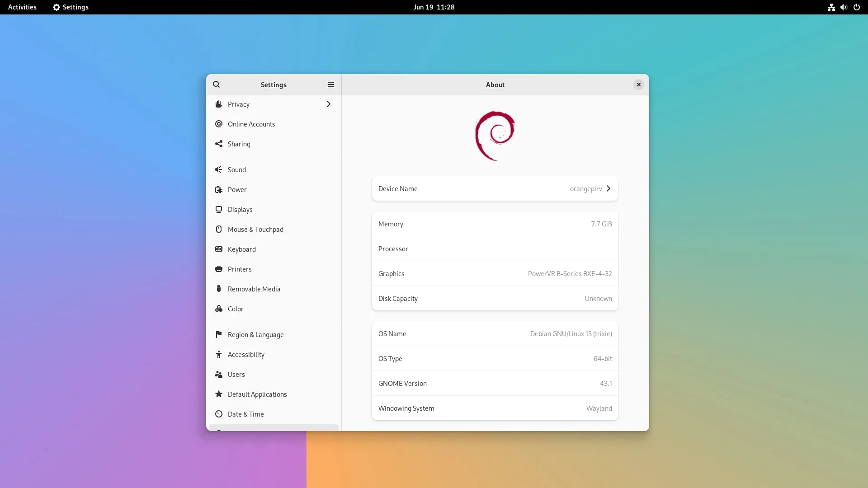868x488 pixels.
Task: Select Region & Language in sidebar
Action: point(255,334)
